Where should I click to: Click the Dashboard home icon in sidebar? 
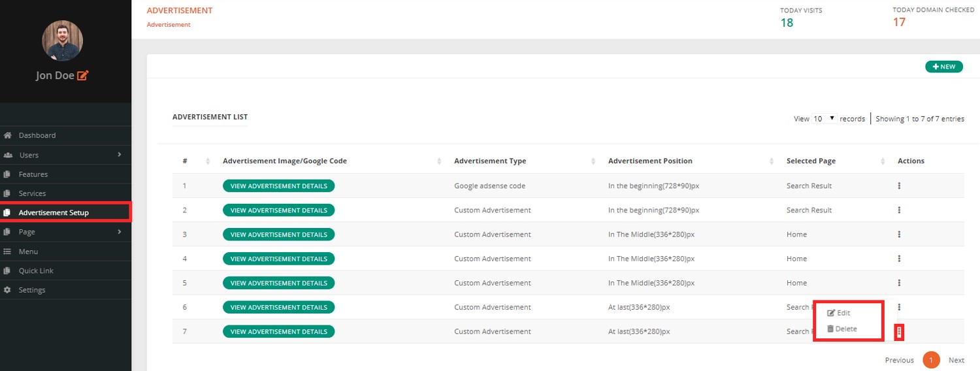(8, 136)
